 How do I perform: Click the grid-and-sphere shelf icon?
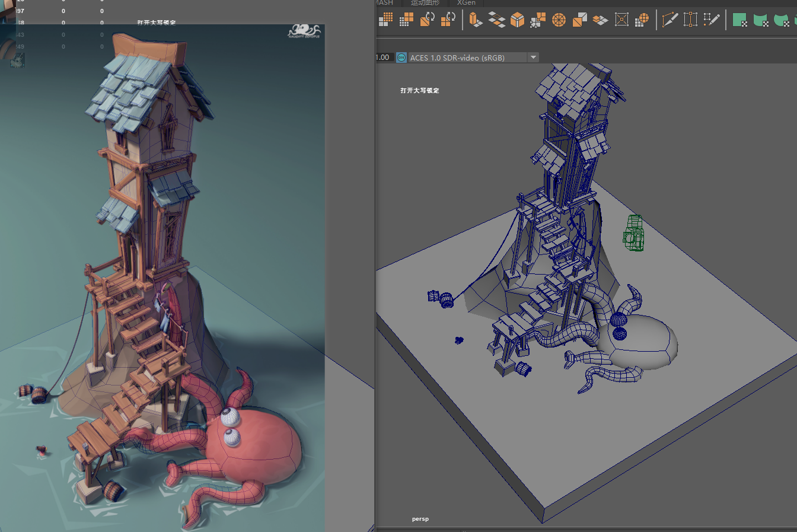pyautogui.click(x=642, y=20)
